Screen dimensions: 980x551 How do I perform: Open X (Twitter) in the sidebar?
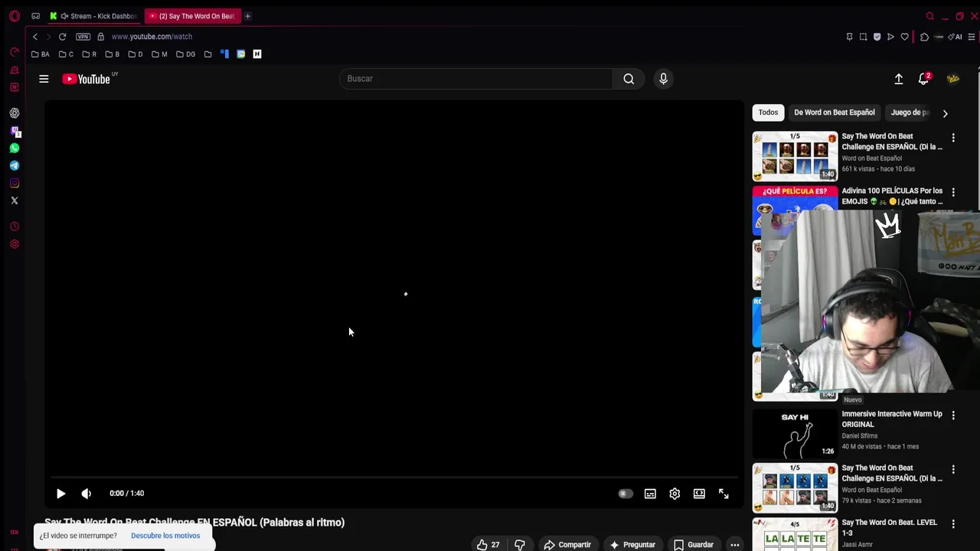tap(15, 201)
